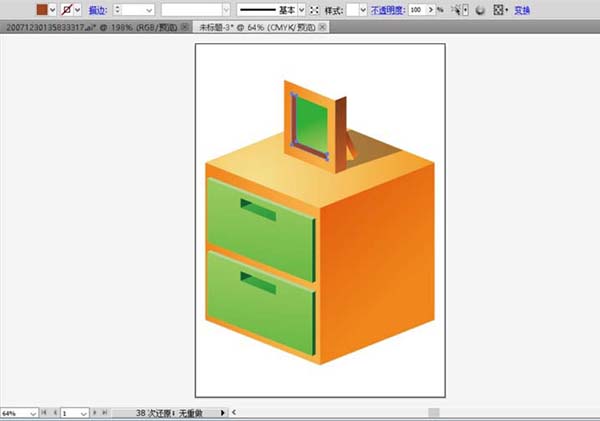Click the recolor artwork wheel icon
The width and height of the screenshot is (600, 421).
[x=480, y=10]
